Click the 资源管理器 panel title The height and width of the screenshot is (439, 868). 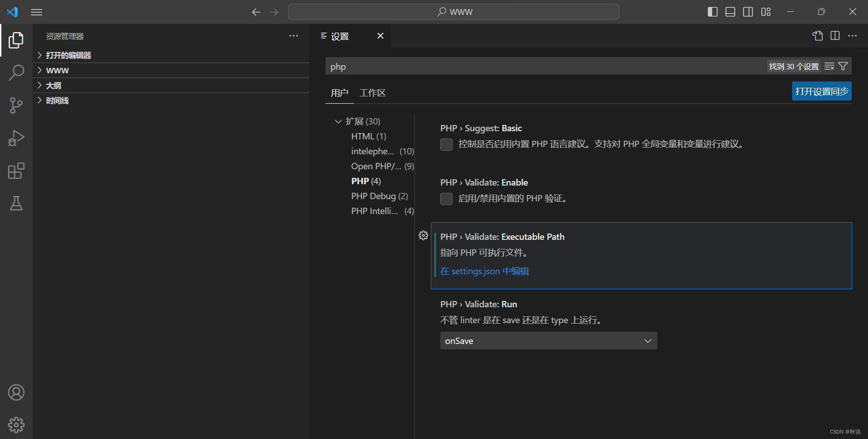[65, 36]
